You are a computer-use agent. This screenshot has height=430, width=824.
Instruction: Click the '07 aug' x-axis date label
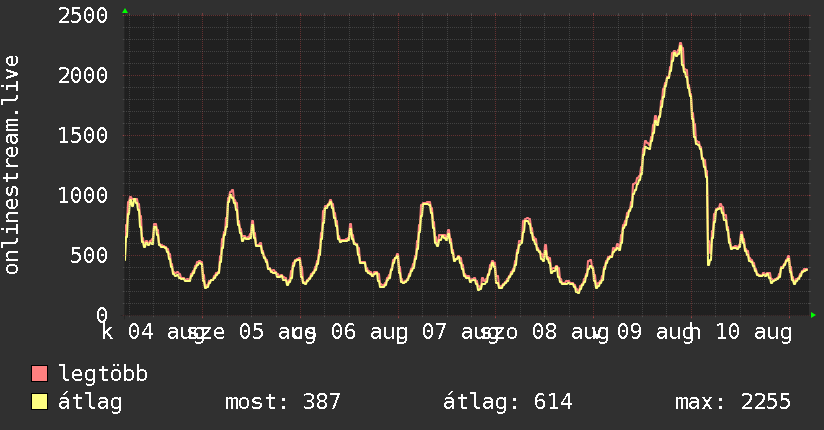click(x=460, y=333)
